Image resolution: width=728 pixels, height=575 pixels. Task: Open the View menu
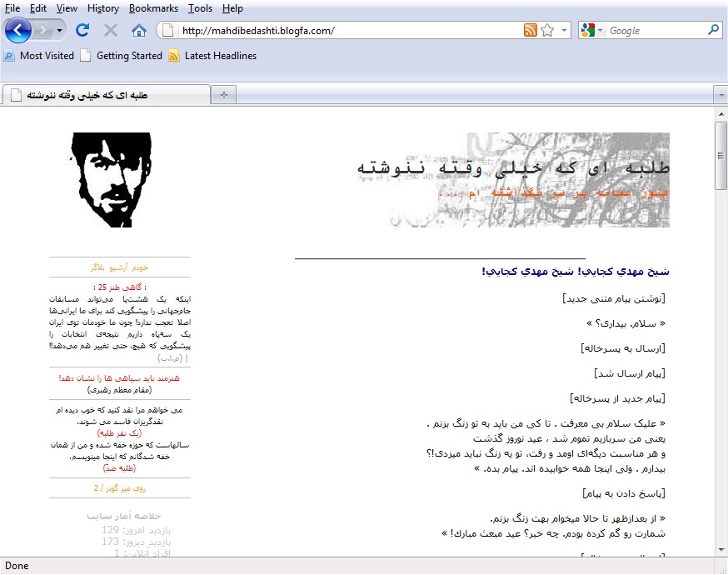(67, 8)
